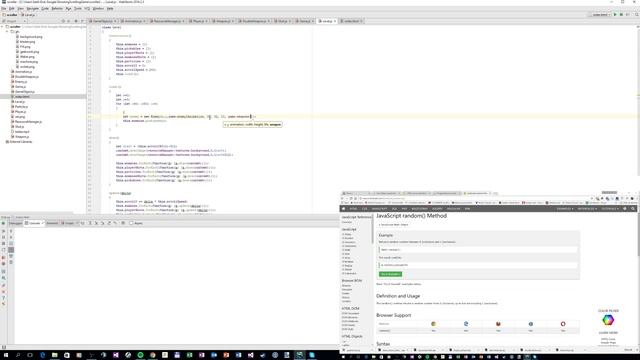Select index.html in the project tree

[22, 97]
